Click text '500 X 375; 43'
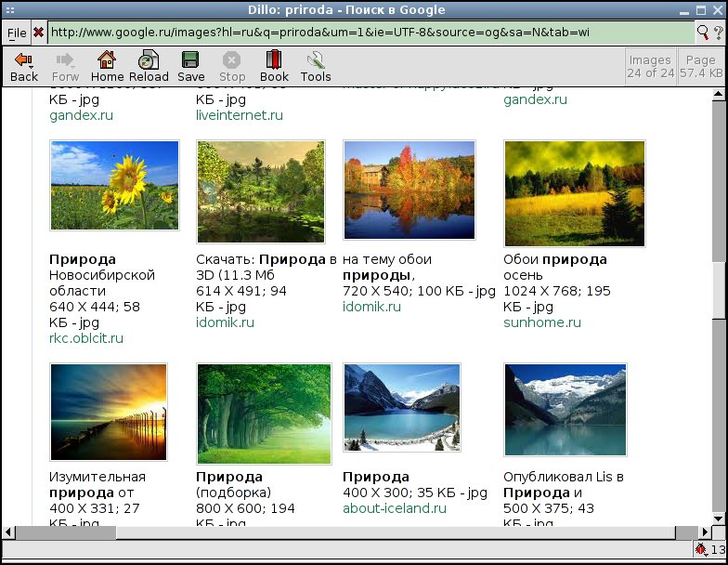The width and height of the screenshot is (728, 565). 549,508
